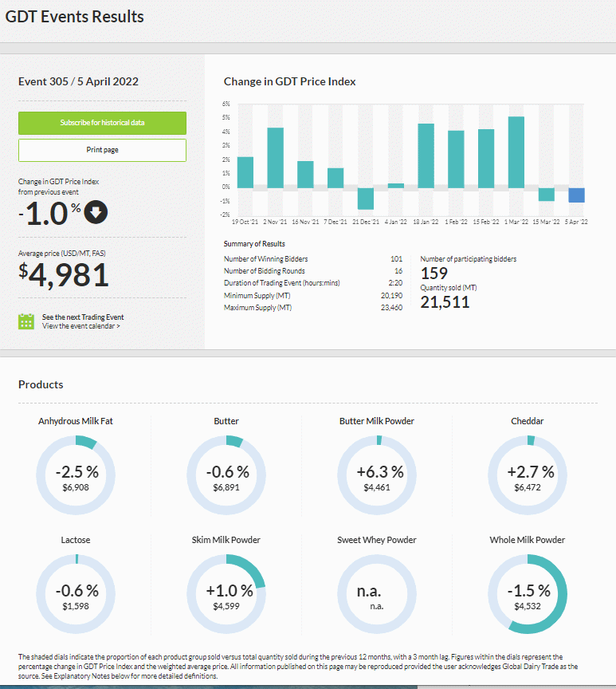Select the 19 Oct '21 chart bar
The height and width of the screenshot is (689, 616).
(x=245, y=172)
